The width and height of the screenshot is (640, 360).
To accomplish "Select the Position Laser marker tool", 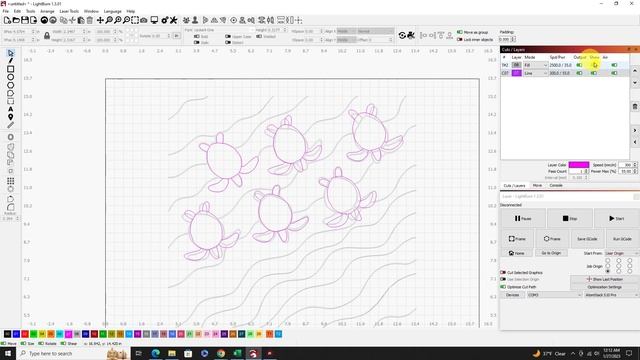I will point(11,117).
